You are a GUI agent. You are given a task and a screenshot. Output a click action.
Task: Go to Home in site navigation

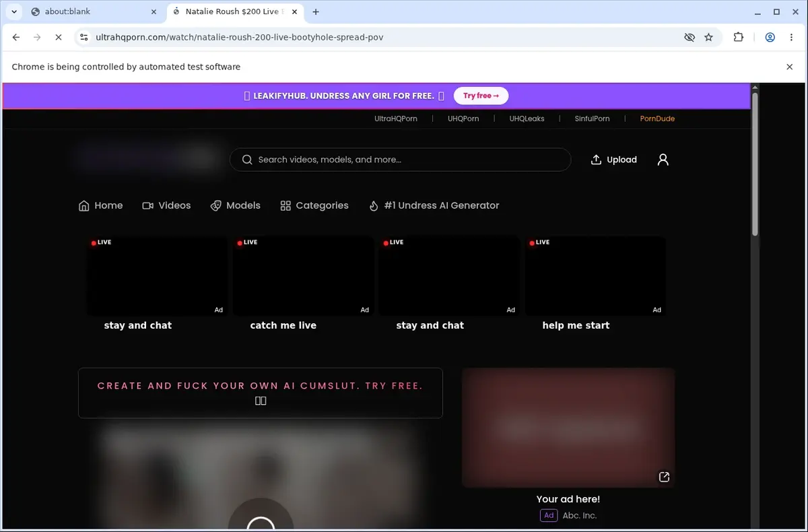pos(101,205)
